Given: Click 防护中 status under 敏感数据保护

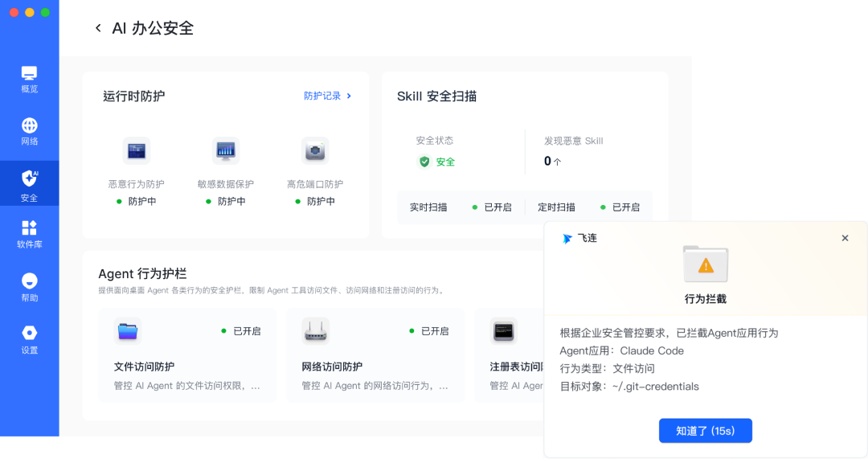Looking at the screenshot, I should tap(225, 202).
